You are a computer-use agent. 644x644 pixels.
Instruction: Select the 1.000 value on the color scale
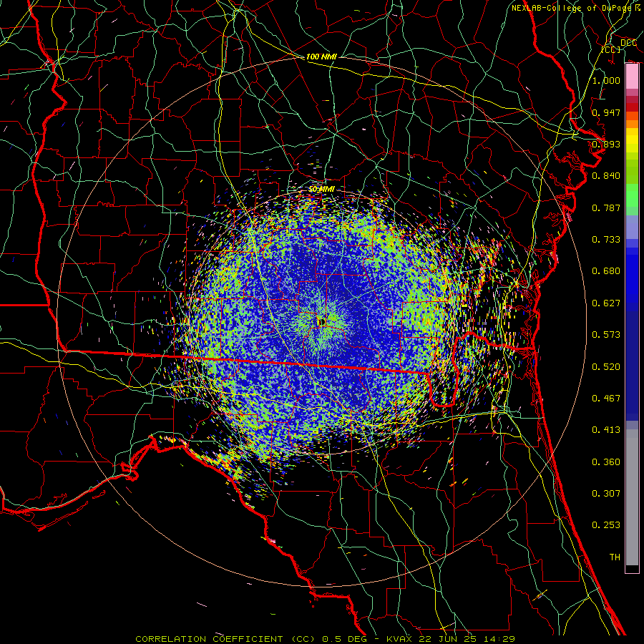pos(606,80)
